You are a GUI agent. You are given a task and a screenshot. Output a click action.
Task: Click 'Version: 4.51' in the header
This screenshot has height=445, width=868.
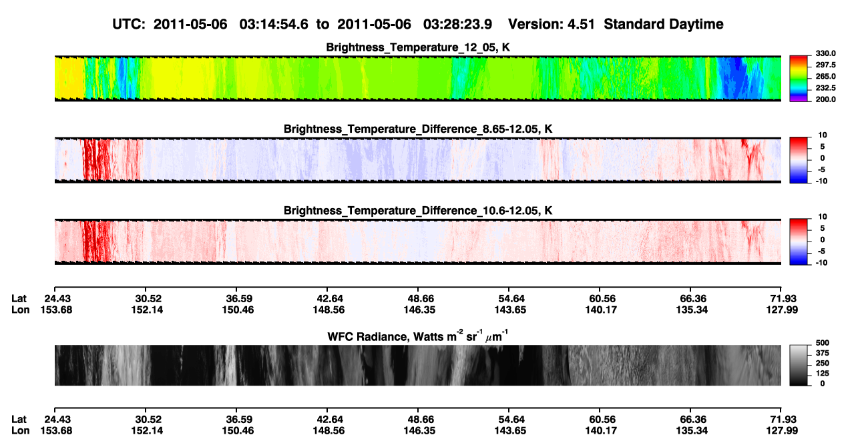(x=551, y=25)
